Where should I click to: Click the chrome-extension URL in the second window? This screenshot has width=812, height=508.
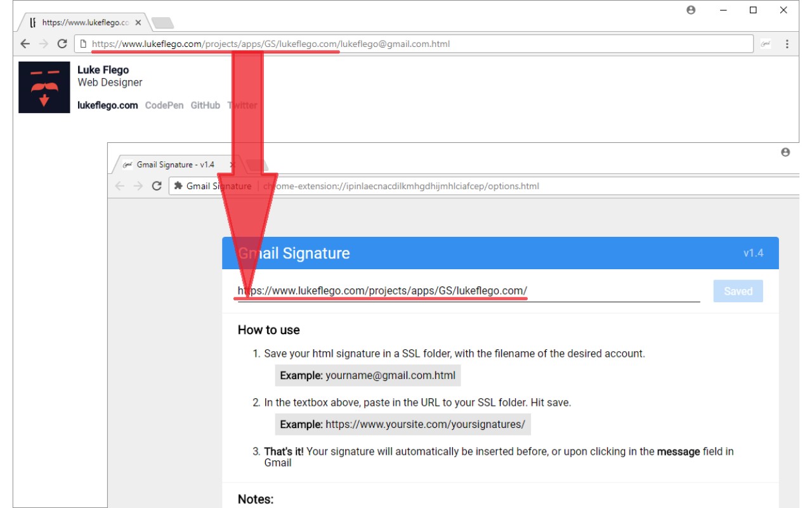pyautogui.click(x=401, y=186)
